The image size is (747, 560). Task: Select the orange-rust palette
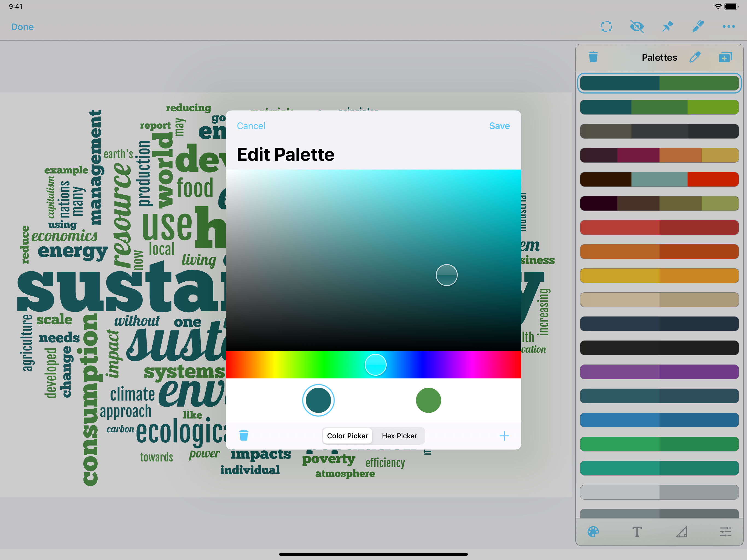click(659, 252)
